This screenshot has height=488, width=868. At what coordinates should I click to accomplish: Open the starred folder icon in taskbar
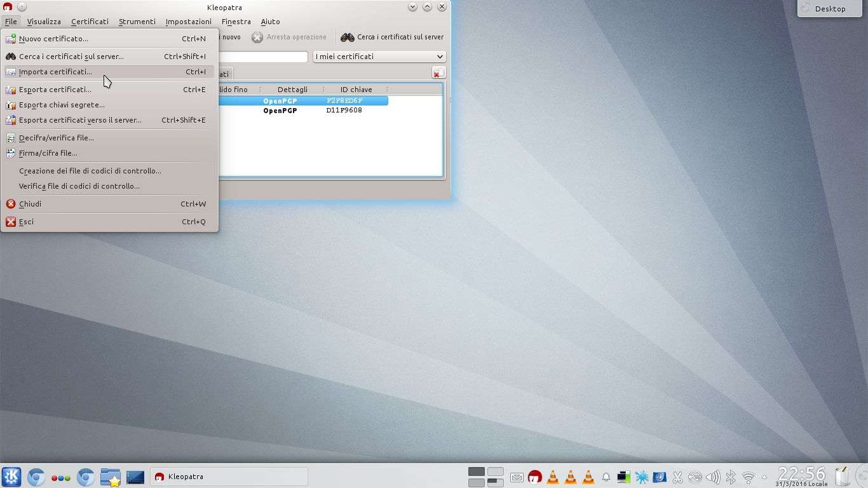111,477
